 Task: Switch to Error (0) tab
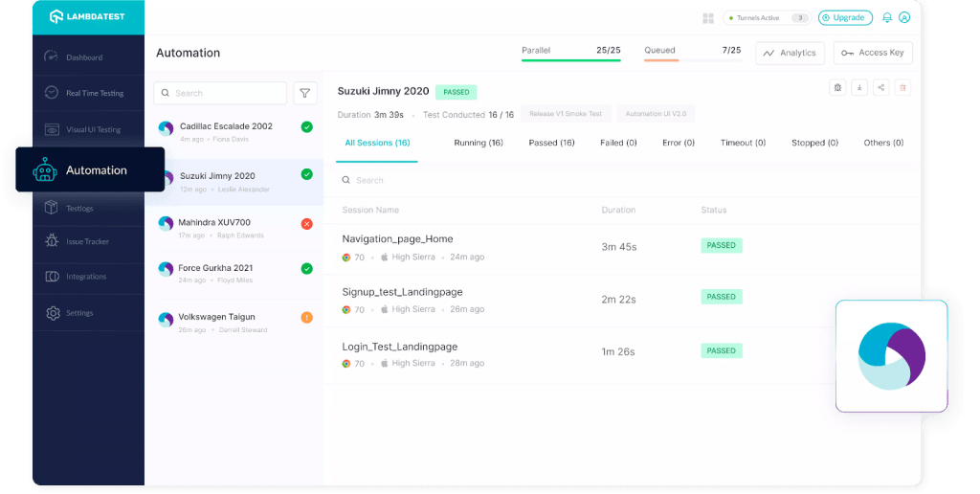click(679, 144)
